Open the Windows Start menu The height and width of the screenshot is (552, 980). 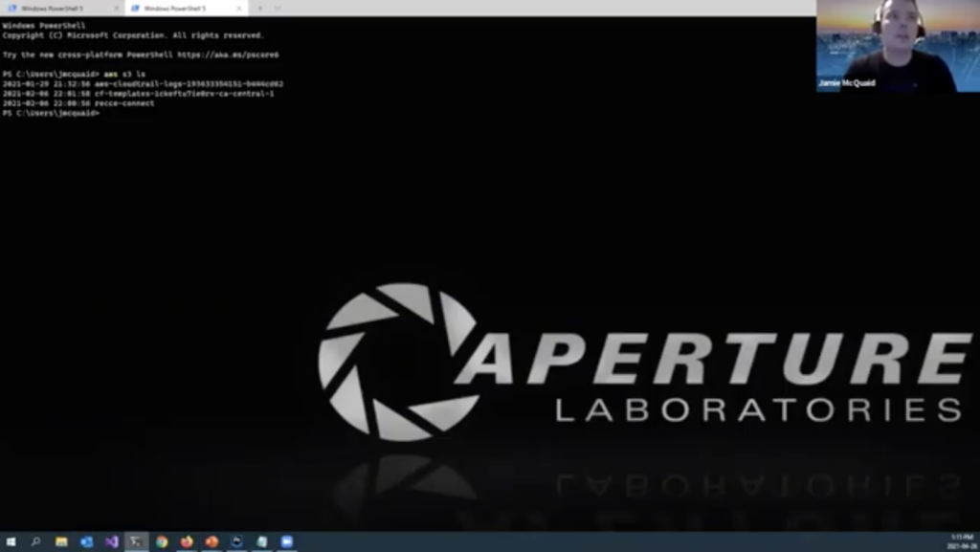tap(11, 541)
